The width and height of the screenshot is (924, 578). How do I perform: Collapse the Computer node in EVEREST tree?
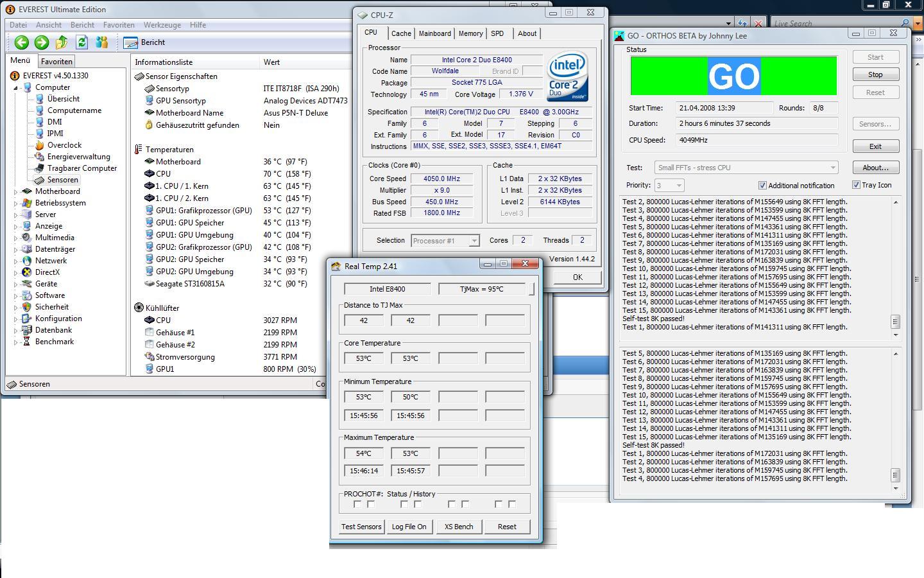pyautogui.click(x=17, y=88)
